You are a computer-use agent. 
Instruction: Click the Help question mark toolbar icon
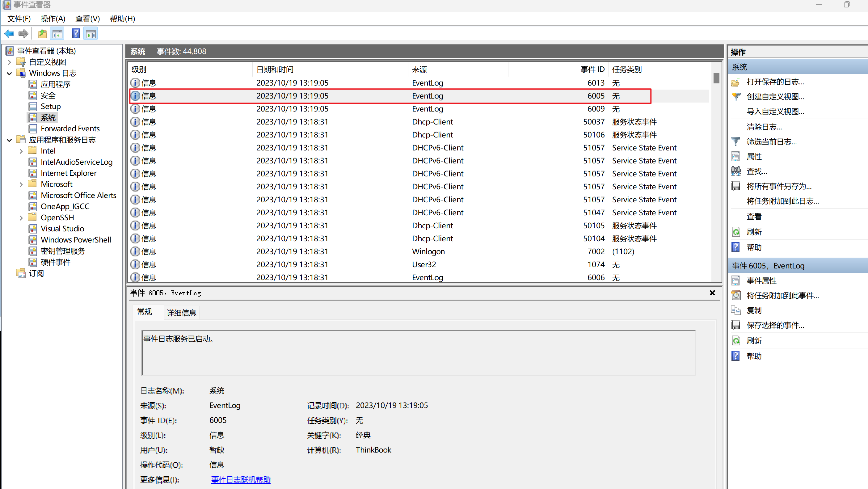point(76,34)
